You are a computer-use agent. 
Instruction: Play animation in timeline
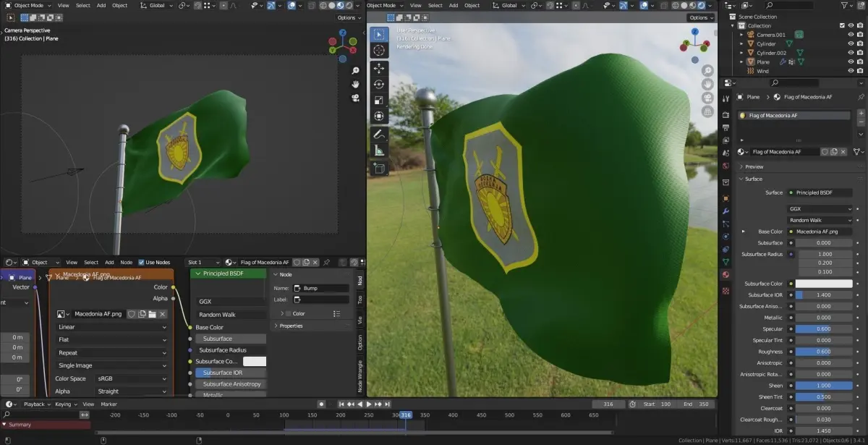pos(369,404)
